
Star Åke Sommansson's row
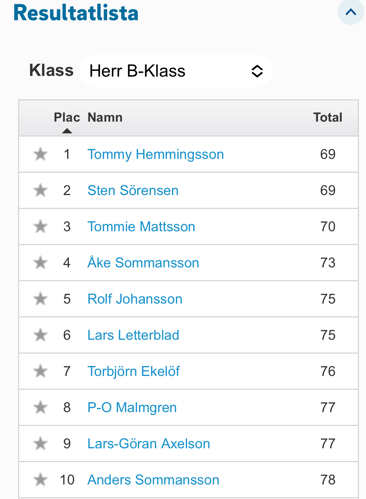click(40, 263)
